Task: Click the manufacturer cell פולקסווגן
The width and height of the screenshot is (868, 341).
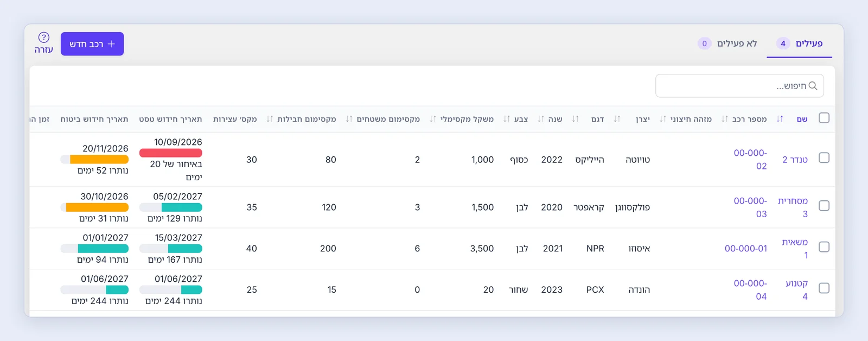Action: [633, 207]
